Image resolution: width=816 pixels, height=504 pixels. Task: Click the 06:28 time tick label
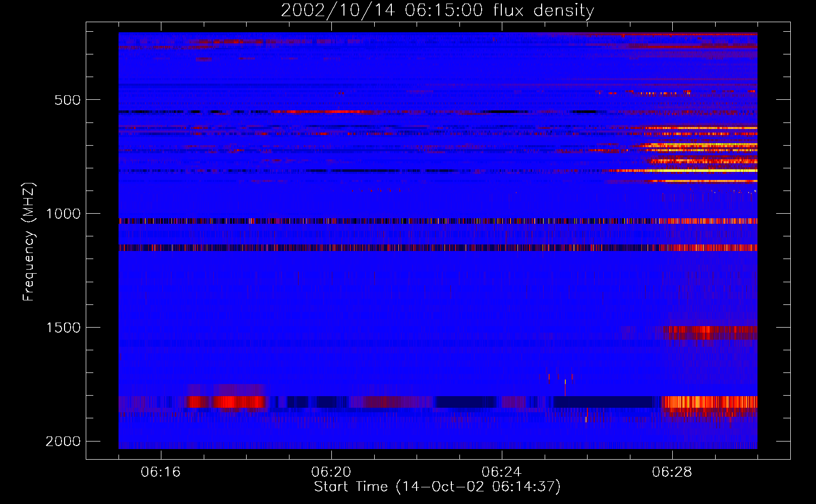pos(672,472)
